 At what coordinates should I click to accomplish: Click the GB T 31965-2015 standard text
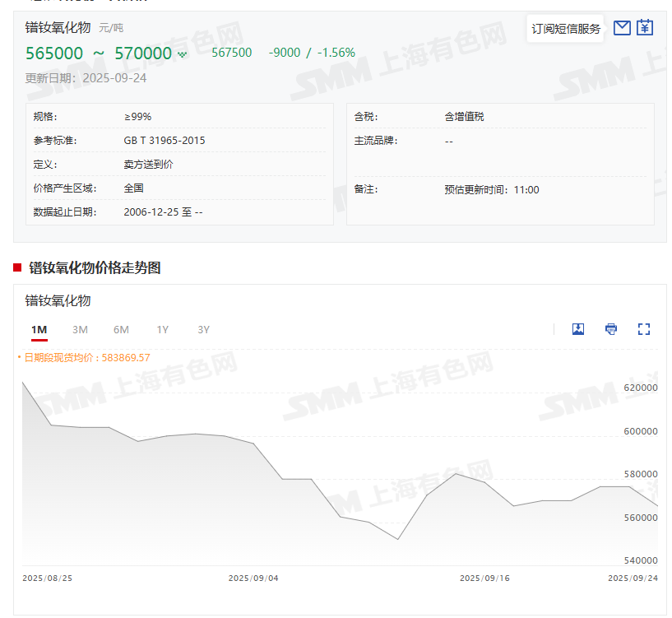(165, 141)
